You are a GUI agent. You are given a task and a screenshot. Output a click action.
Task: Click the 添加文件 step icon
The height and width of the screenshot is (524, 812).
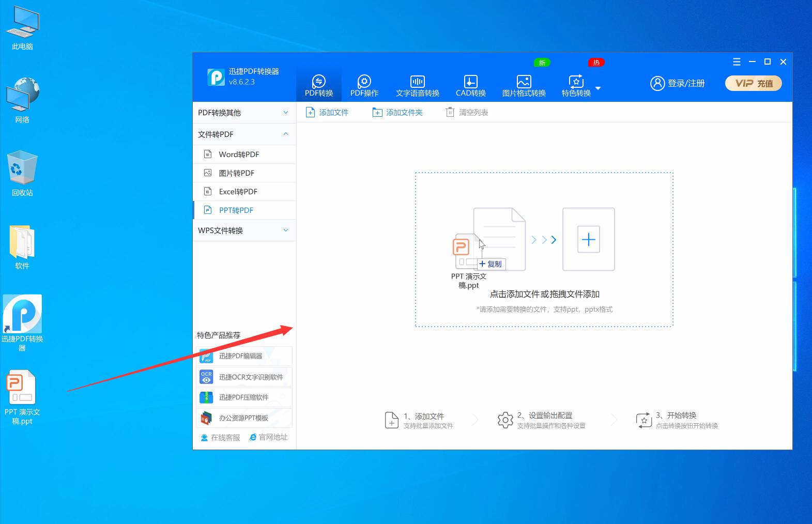tap(392, 420)
